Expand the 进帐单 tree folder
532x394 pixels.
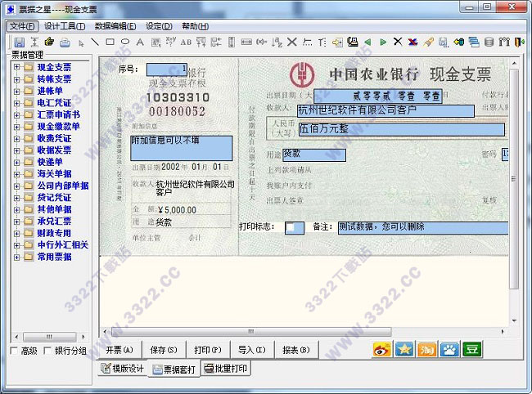16,91
